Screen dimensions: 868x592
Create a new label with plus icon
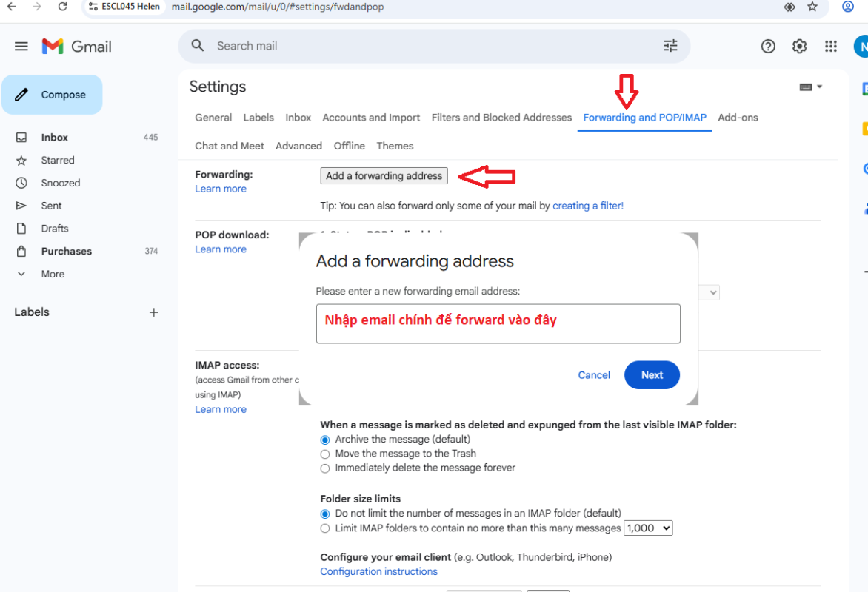point(153,312)
